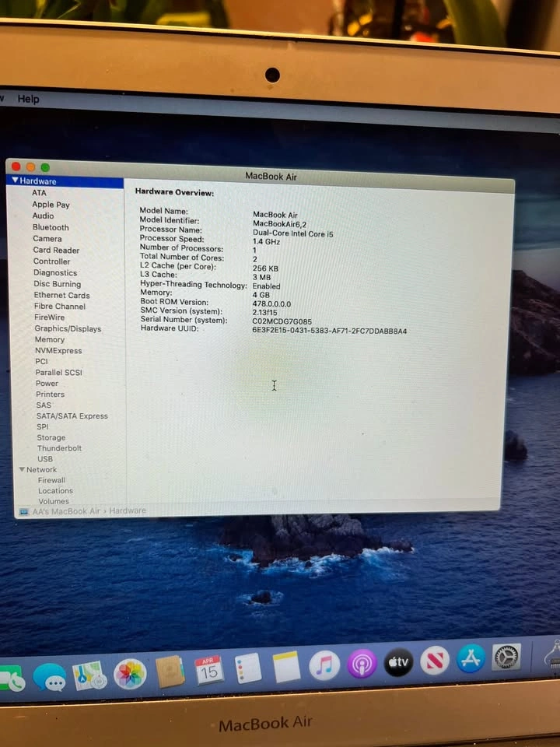This screenshot has width=560, height=747.
Task: Open the Calendar showing APR 15
Action: tap(208, 669)
